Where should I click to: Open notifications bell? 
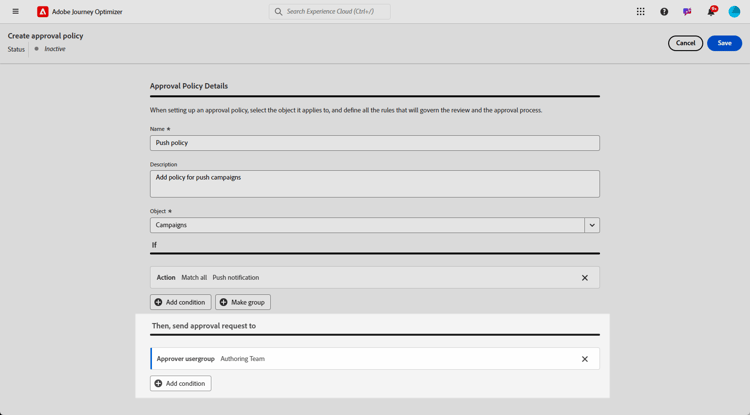(711, 11)
